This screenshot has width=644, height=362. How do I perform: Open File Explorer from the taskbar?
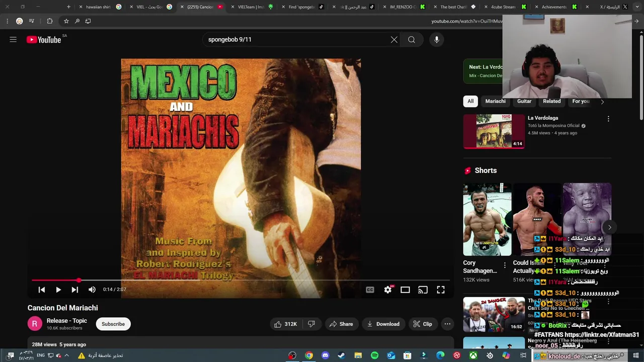[x=358, y=355]
